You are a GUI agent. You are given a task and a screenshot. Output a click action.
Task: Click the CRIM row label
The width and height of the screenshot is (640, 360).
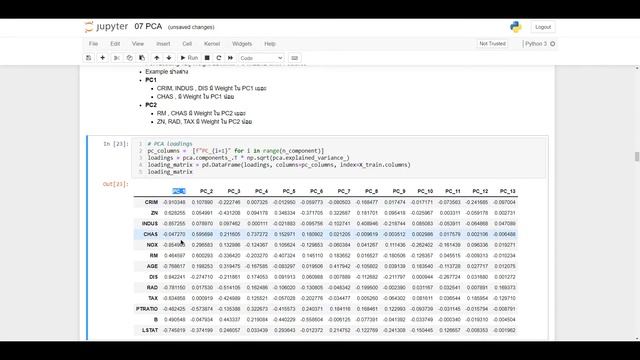151,202
